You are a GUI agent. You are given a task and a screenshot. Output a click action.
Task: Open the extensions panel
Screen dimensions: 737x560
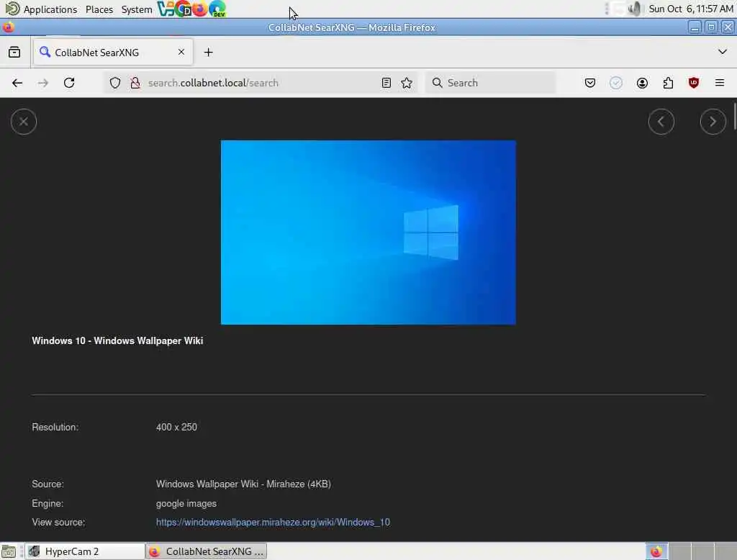point(668,83)
